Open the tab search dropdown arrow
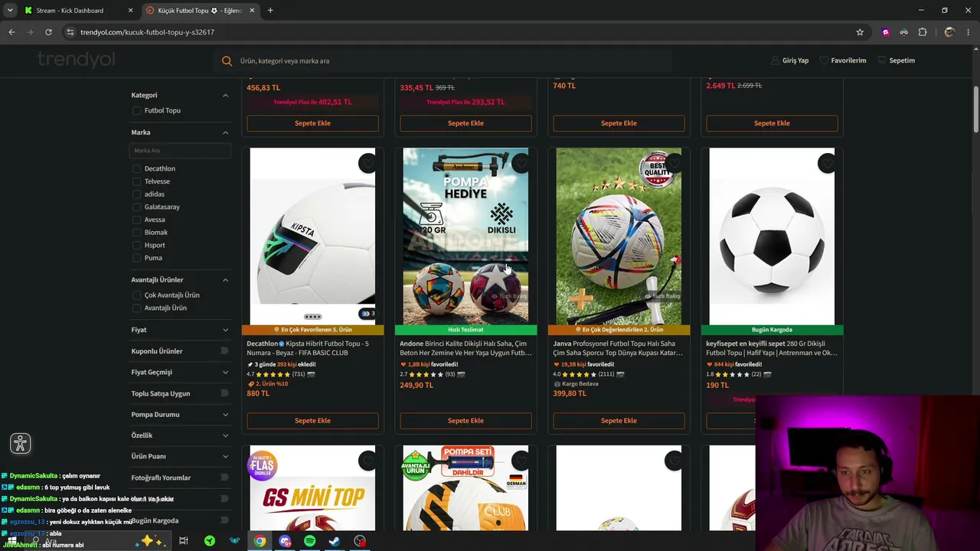 (x=10, y=11)
